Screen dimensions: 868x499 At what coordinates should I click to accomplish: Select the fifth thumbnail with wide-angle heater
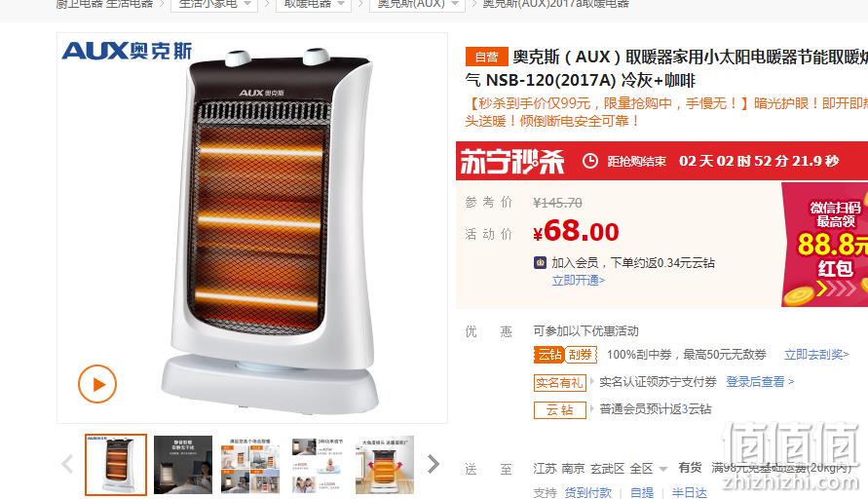[x=384, y=465]
